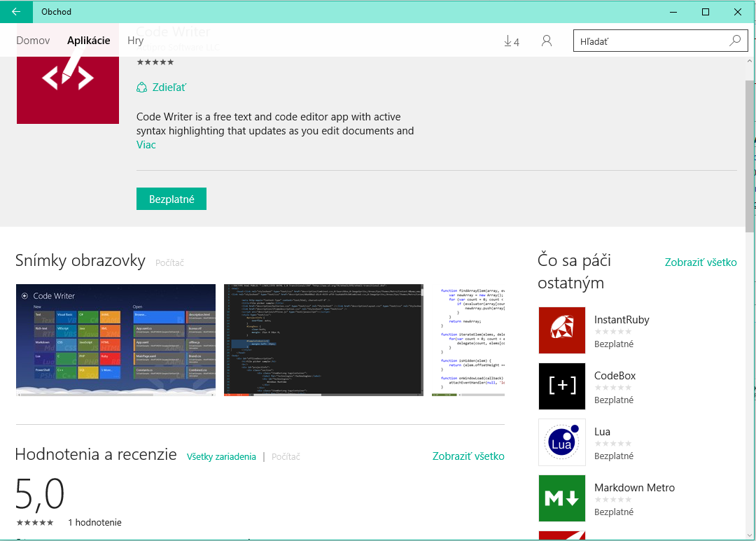Click the scrollbar down arrow

coord(749,535)
